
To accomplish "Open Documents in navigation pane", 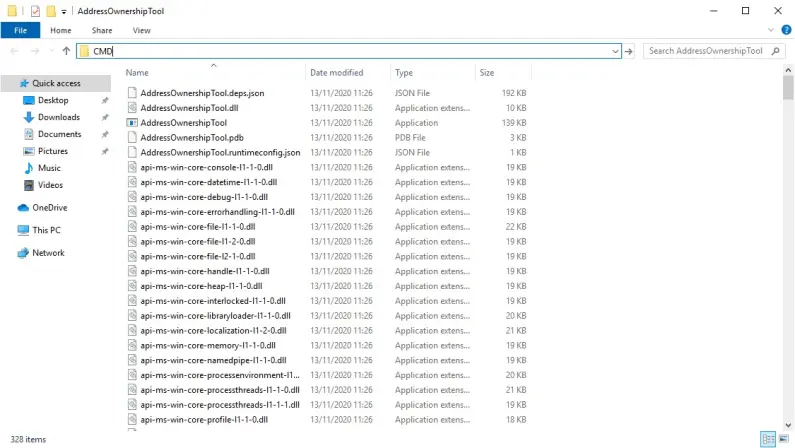I will pos(59,134).
